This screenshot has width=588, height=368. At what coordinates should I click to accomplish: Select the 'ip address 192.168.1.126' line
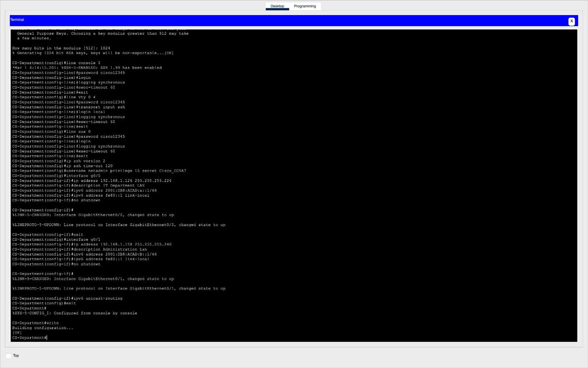point(92,181)
